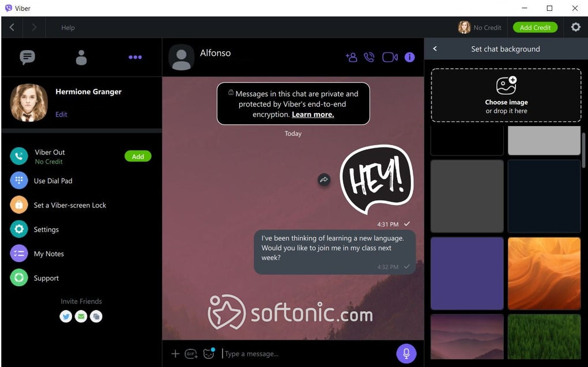588x367 pixels.
Task: Open the Help menu
Action: (x=68, y=27)
